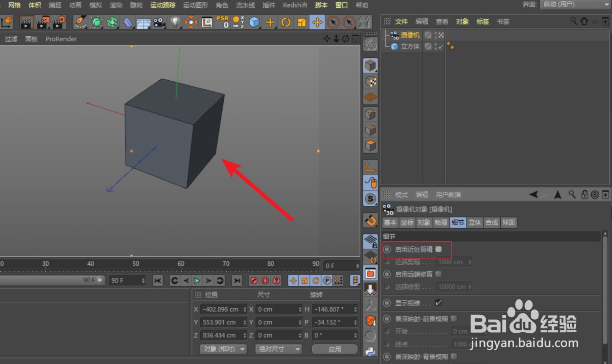
Task: Open 过滤 viewport menu
Action: click(11, 39)
